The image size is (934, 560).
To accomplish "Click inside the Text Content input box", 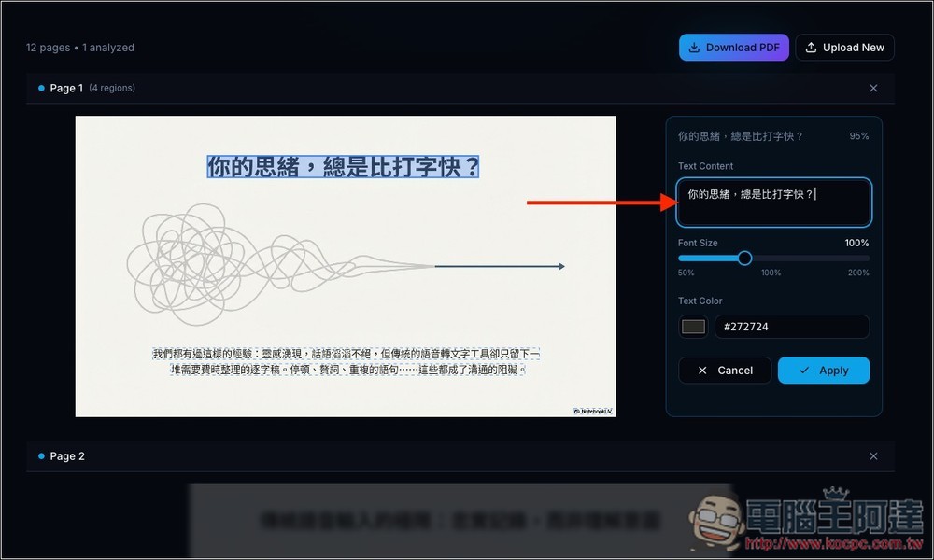I will click(x=773, y=202).
